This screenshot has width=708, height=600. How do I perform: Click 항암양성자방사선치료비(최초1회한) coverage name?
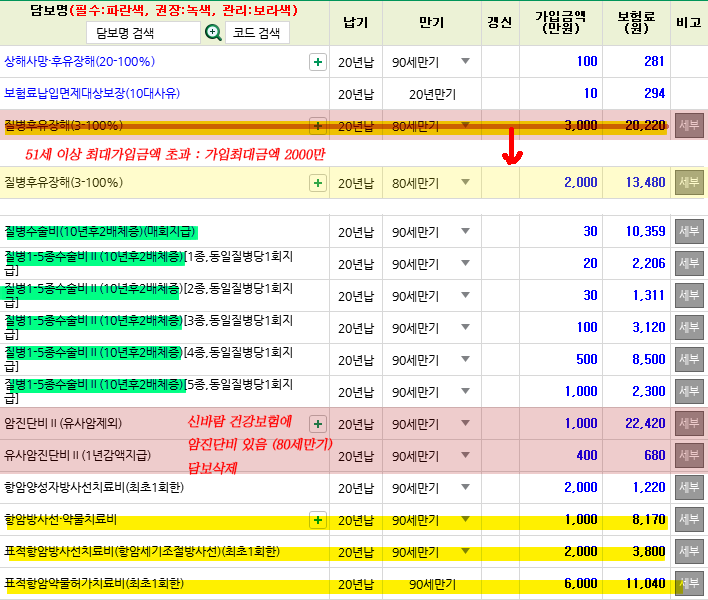pyautogui.click(x=94, y=488)
